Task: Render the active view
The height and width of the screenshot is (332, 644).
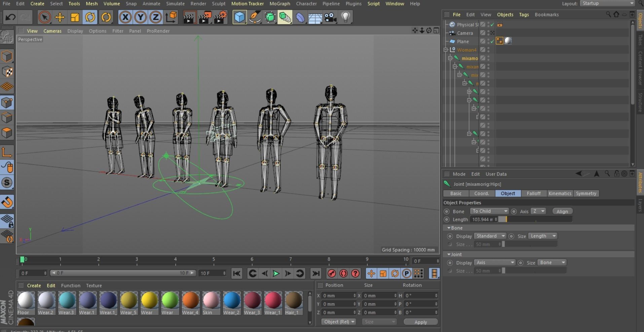Action: pyautogui.click(x=189, y=17)
